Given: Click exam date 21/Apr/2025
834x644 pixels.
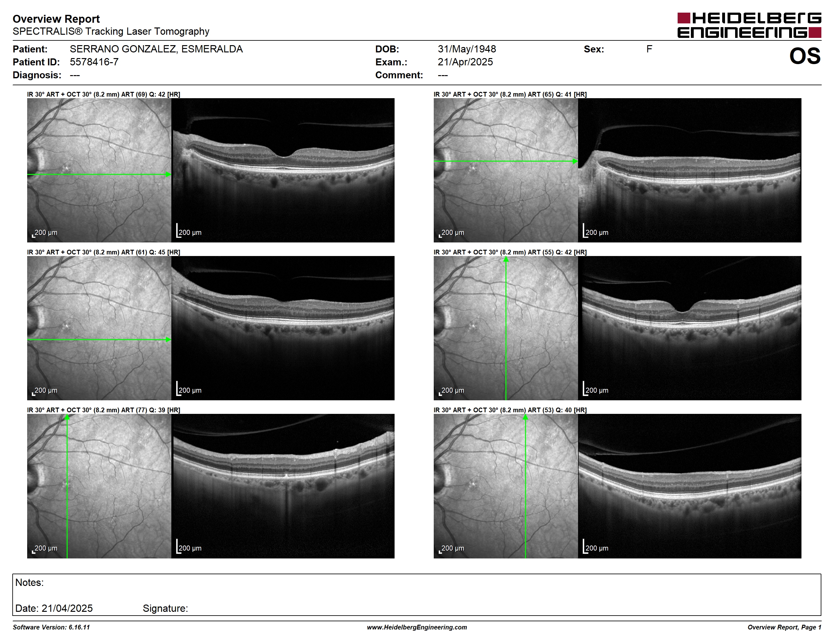Looking at the screenshot, I should pos(465,62).
